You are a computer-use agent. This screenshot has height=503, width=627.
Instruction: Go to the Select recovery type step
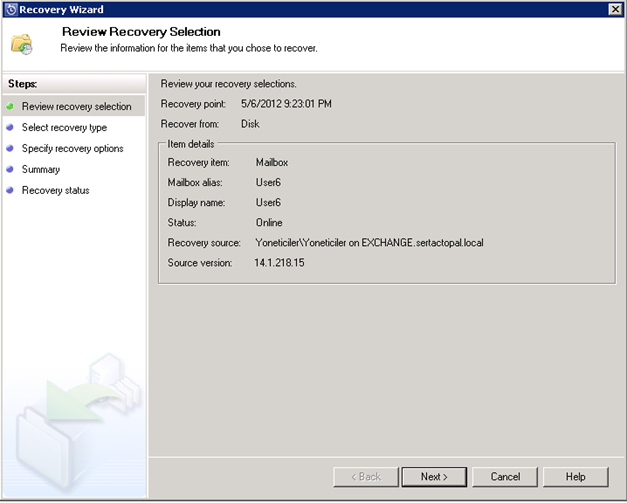tap(64, 127)
